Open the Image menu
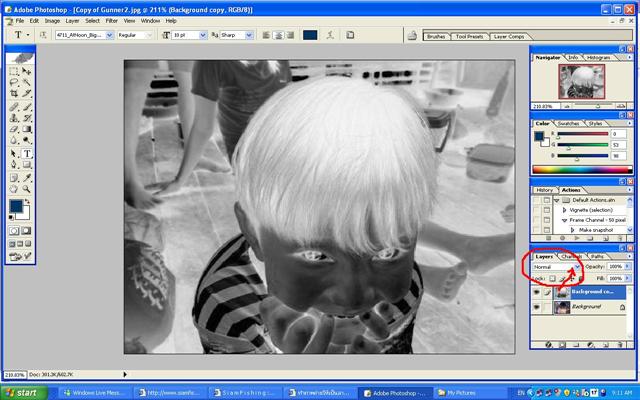The height and width of the screenshot is (400, 640). tap(52, 21)
